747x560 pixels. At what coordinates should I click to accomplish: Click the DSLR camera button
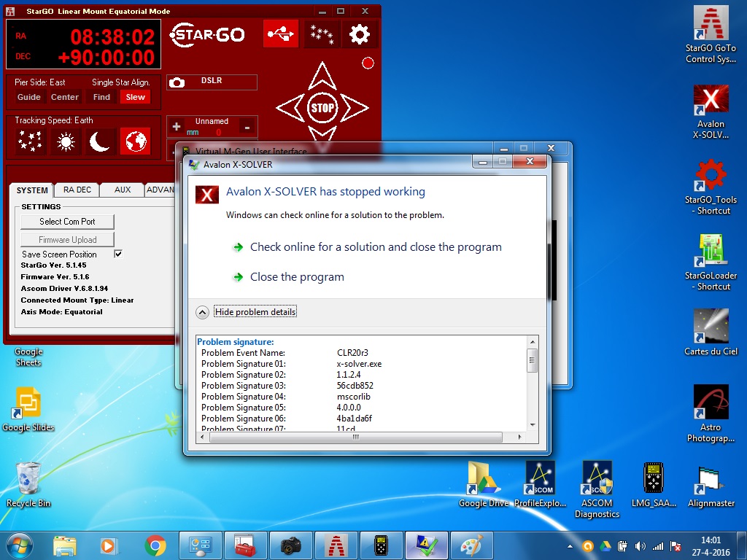click(212, 82)
